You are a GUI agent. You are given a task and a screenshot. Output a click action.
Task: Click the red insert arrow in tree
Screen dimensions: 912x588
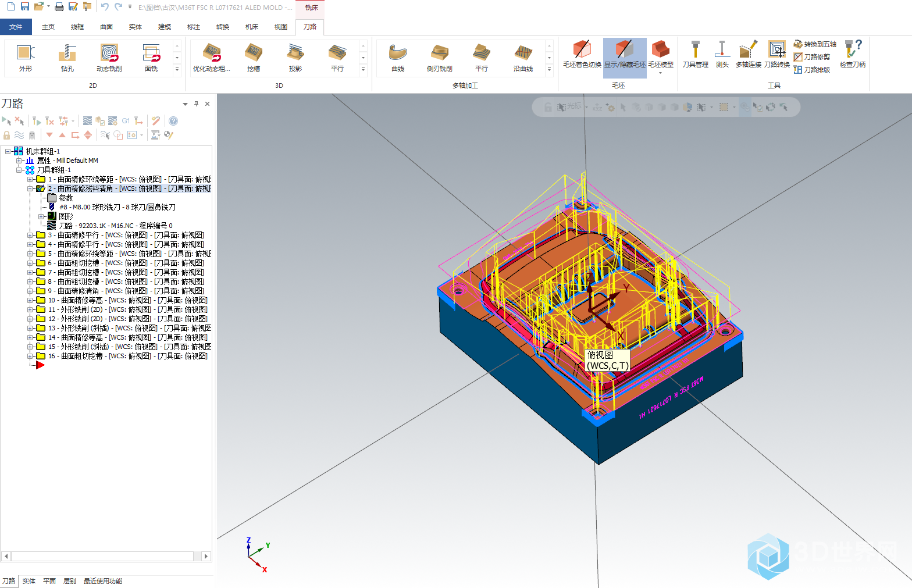40,365
